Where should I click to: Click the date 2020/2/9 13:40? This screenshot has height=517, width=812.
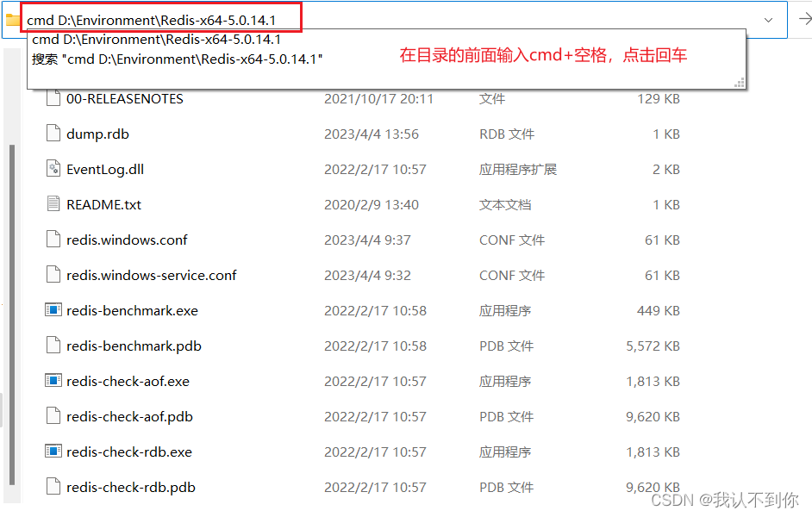coord(372,205)
